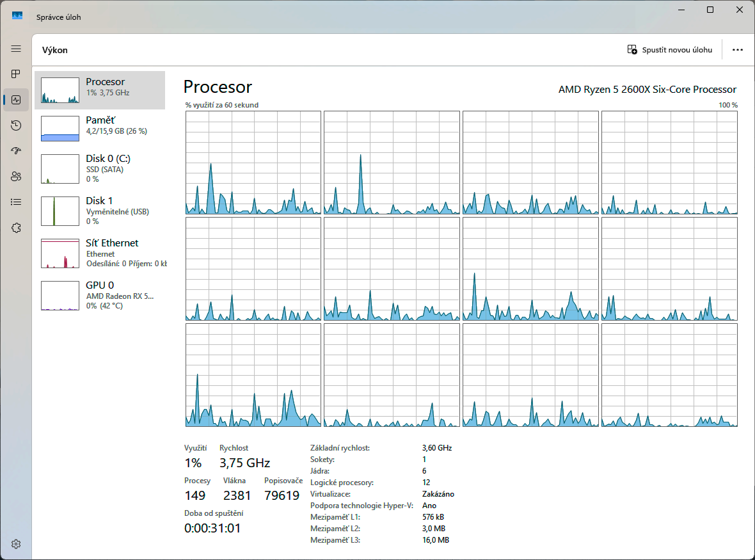
Task: Click the Task Manager title bar app icon
Action: [17, 15]
